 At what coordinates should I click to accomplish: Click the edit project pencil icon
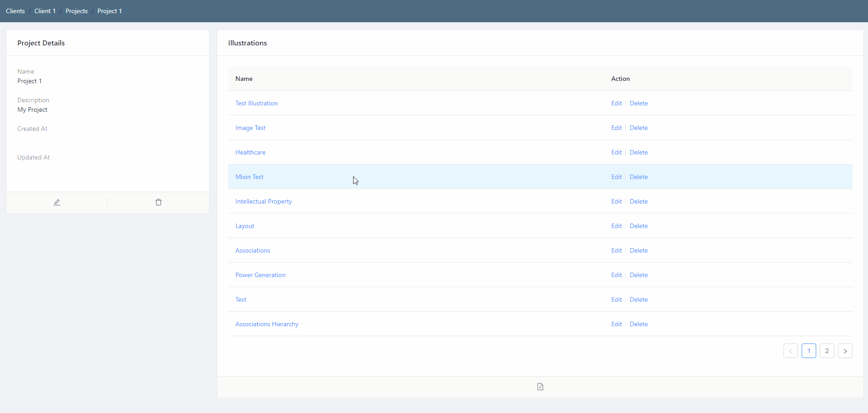[x=57, y=203]
